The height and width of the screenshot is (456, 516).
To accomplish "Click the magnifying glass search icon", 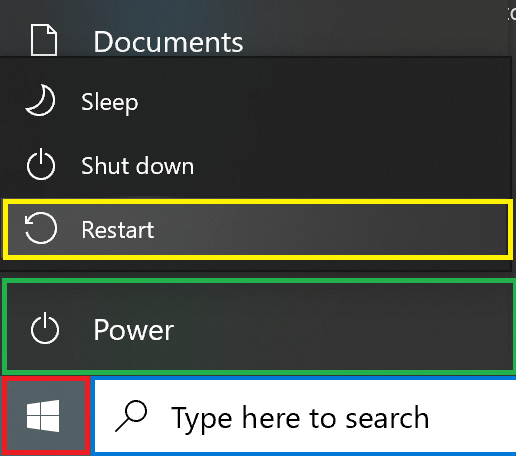I will click(131, 416).
